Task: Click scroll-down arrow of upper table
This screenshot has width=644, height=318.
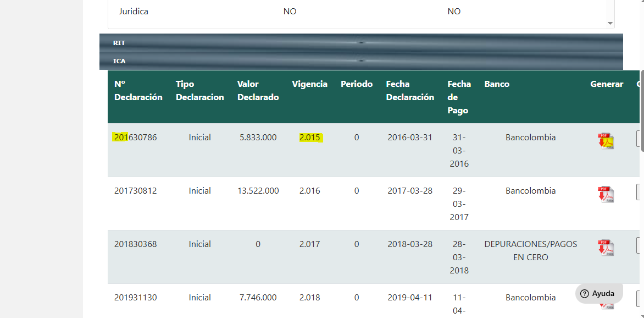Action: [x=610, y=24]
